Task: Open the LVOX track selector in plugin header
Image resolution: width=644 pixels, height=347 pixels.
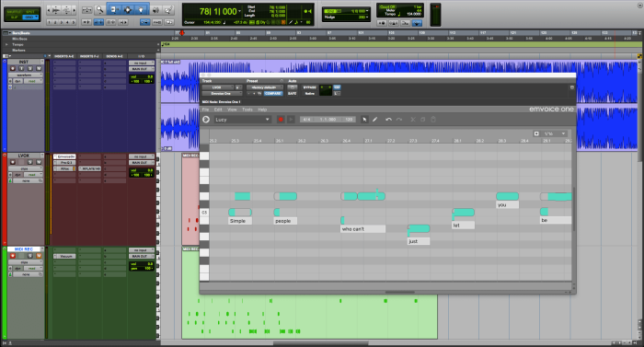Action: tap(218, 87)
